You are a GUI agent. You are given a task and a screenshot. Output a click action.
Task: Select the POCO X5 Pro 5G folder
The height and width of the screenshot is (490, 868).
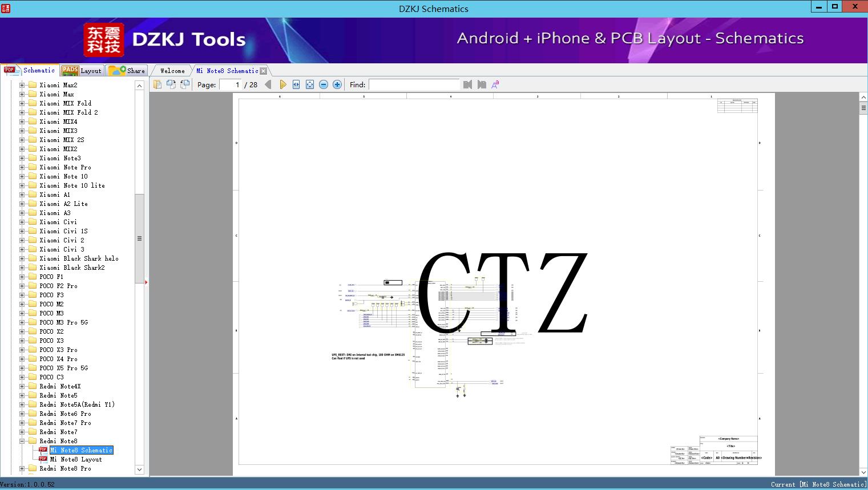point(63,368)
